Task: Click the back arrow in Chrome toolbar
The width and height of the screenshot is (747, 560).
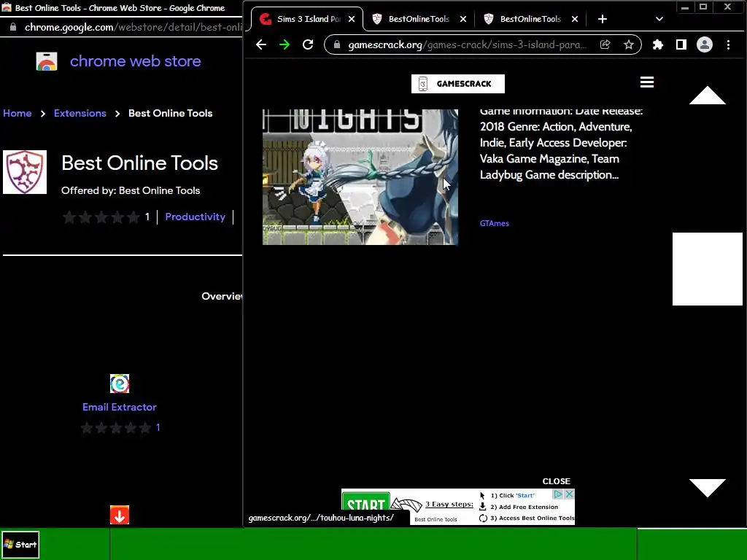Action: pyautogui.click(x=260, y=44)
